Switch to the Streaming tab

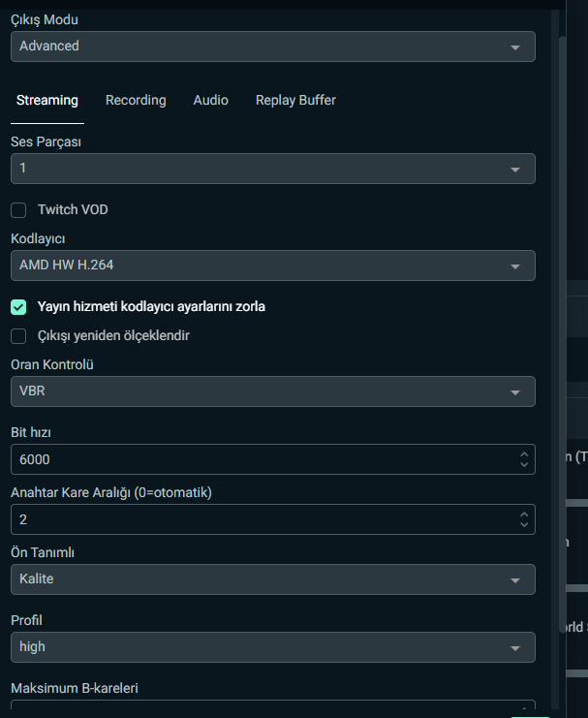click(47, 101)
